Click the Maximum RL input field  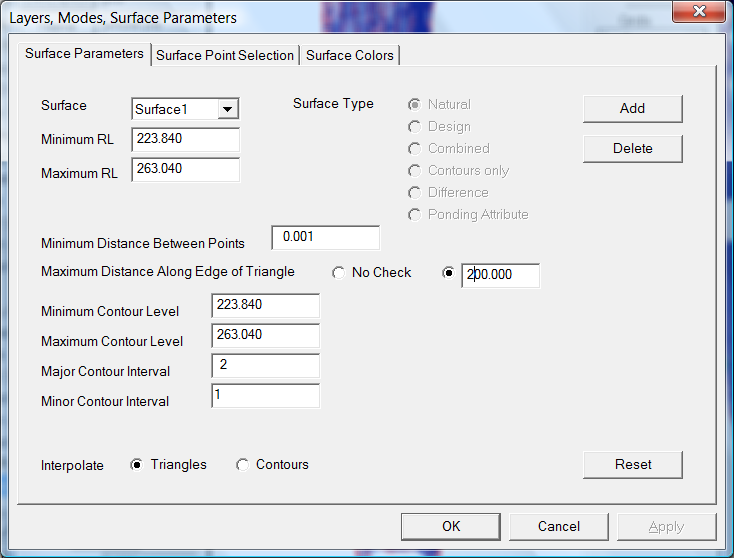[185, 169]
